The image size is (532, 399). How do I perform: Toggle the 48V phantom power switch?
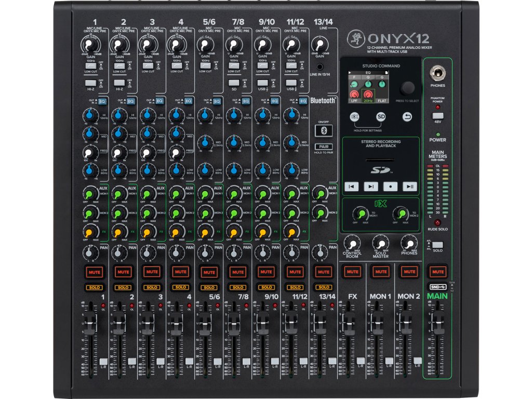tap(437, 115)
